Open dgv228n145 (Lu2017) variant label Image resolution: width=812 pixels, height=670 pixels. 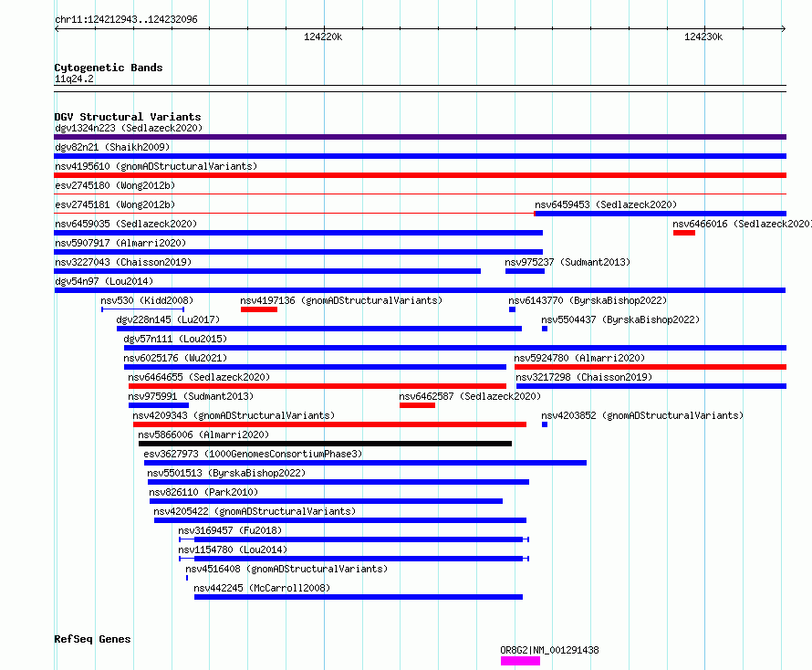168,319
